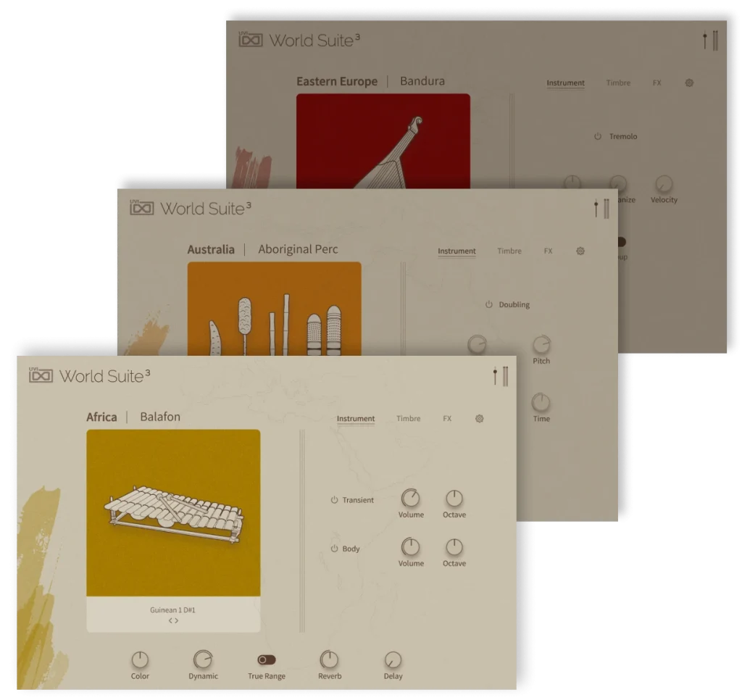Screen dimensions: 742x700
Task: Click the Time knob in the Australia window
Action: click(x=541, y=403)
